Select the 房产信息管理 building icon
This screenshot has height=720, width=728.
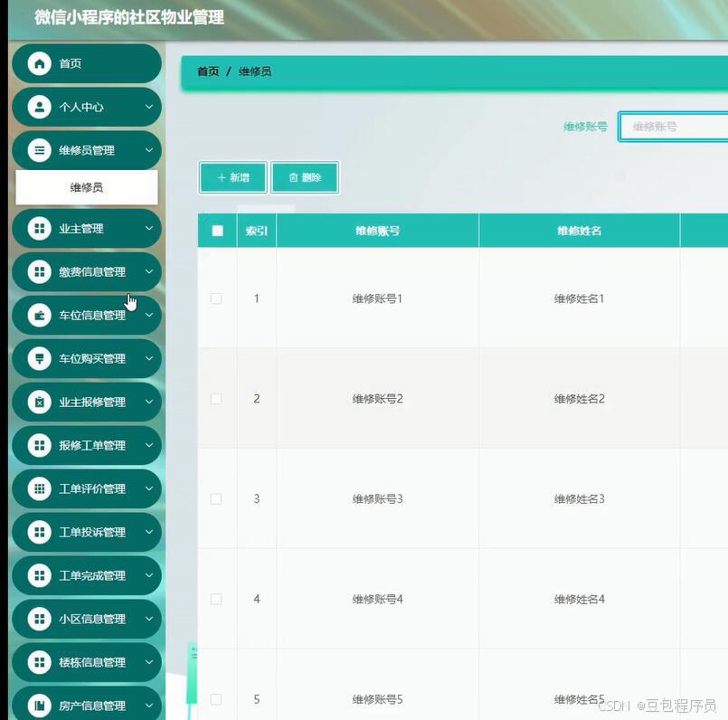coord(38,706)
